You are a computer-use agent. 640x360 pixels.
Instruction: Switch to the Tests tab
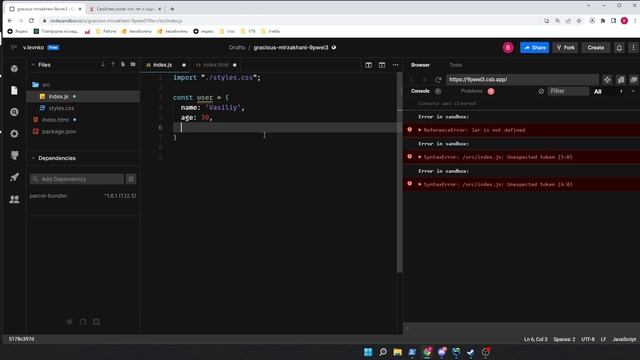tap(456, 65)
